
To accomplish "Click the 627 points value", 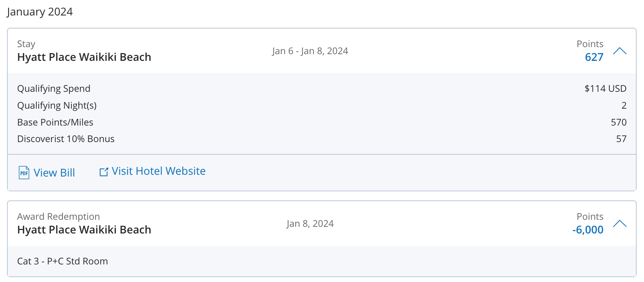I will [594, 57].
